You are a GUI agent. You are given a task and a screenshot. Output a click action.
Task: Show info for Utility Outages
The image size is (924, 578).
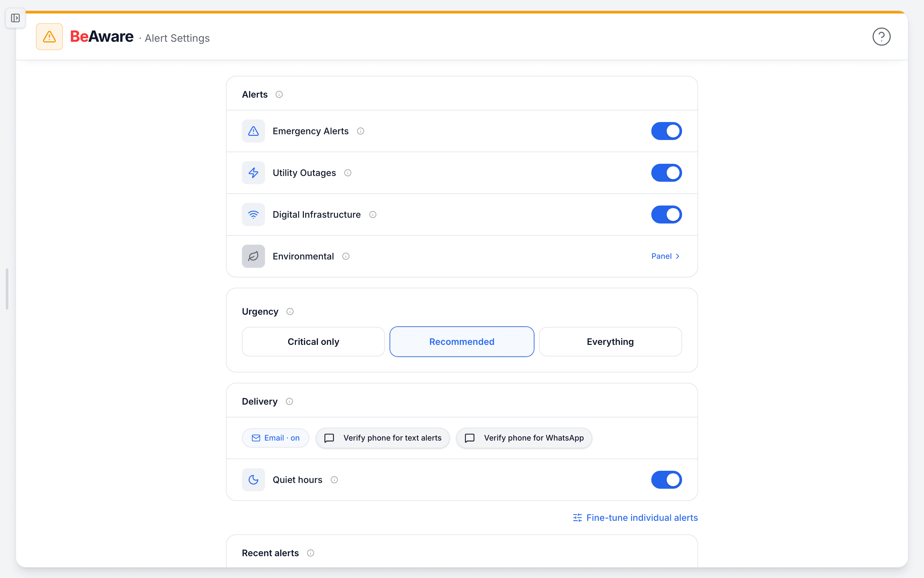[348, 173]
